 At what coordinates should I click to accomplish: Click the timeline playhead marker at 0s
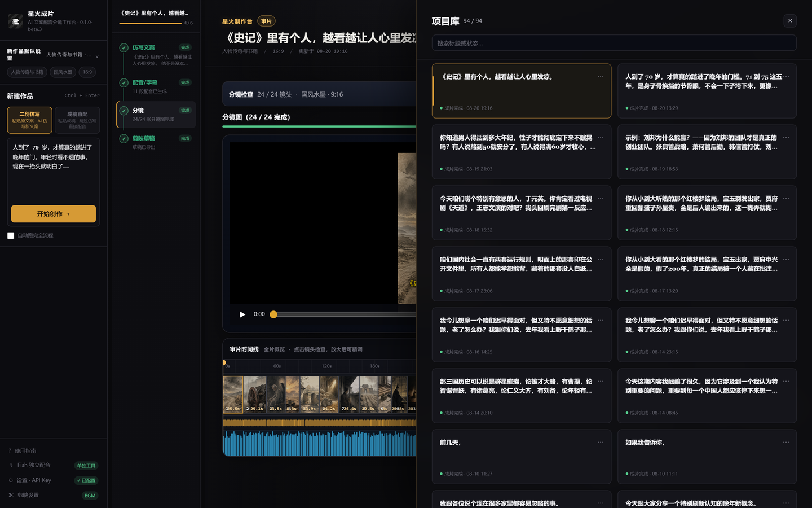coord(224,363)
